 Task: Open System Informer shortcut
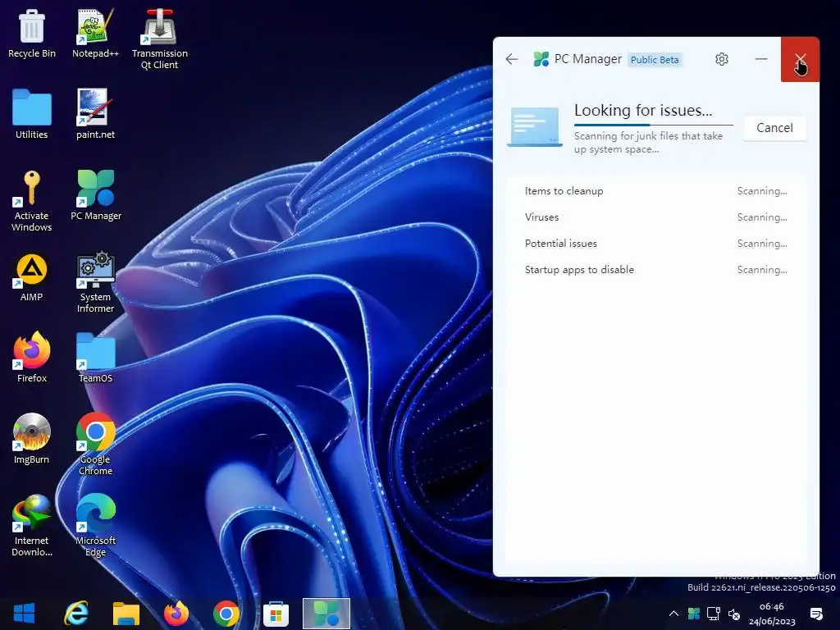click(95, 282)
